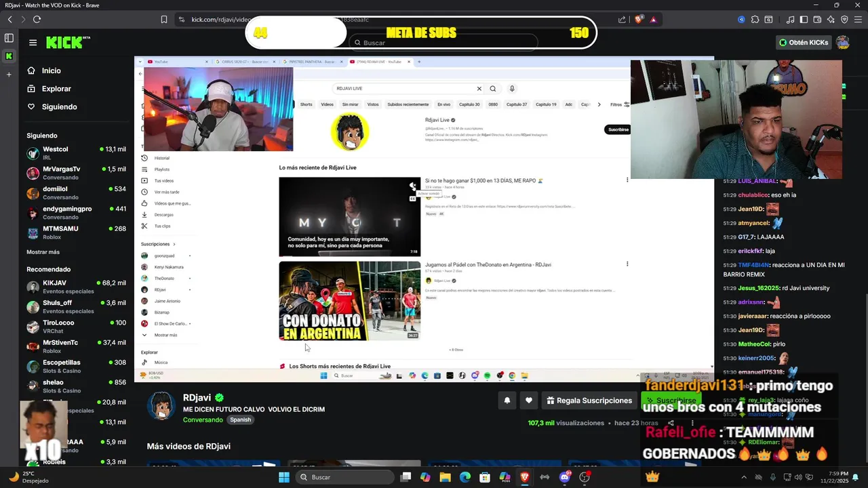The image size is (868, 488).
Task: Open Brave Shields lion icon
Action: click(x=638, y=20)
